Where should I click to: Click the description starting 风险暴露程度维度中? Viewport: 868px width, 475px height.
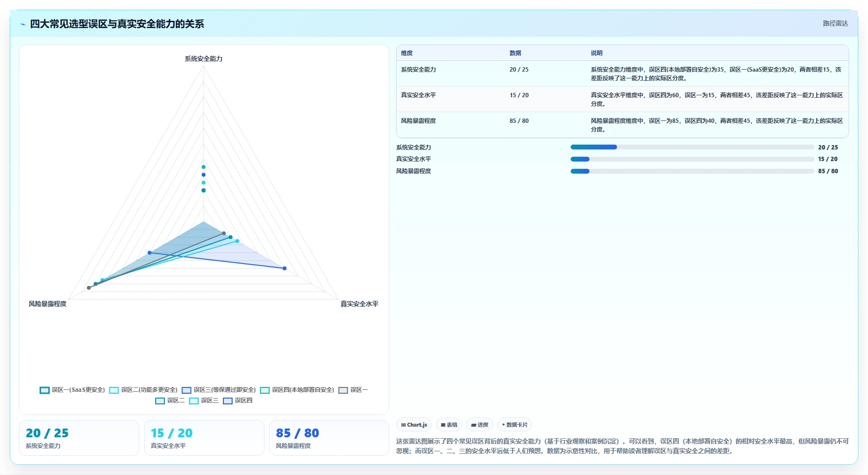(717, 125)
